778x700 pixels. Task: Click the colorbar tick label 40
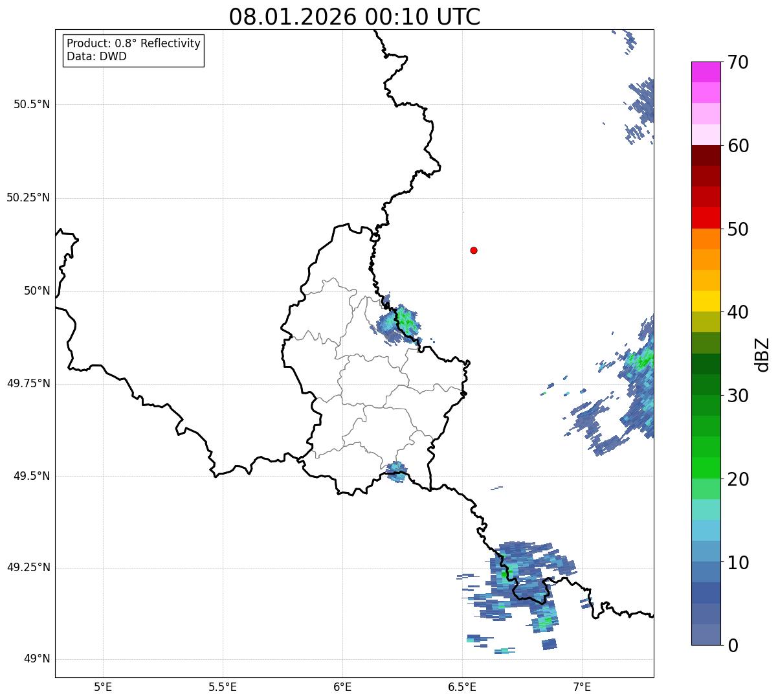[738, 312]
